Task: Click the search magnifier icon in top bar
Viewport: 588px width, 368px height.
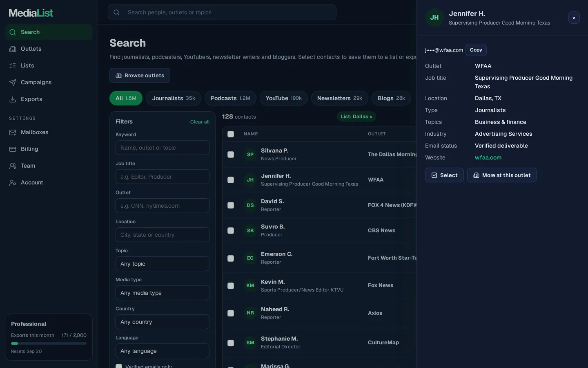Action: 116,12
